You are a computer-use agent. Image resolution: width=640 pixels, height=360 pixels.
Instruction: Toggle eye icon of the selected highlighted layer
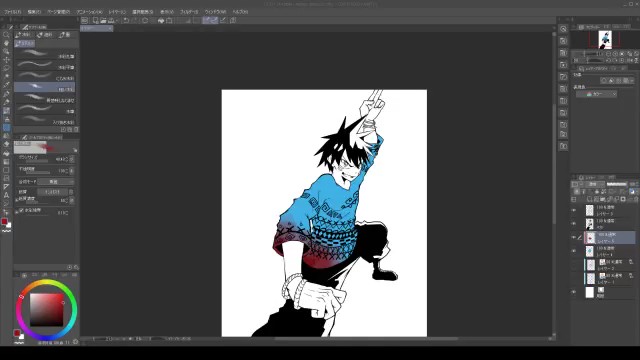(574, 237)
